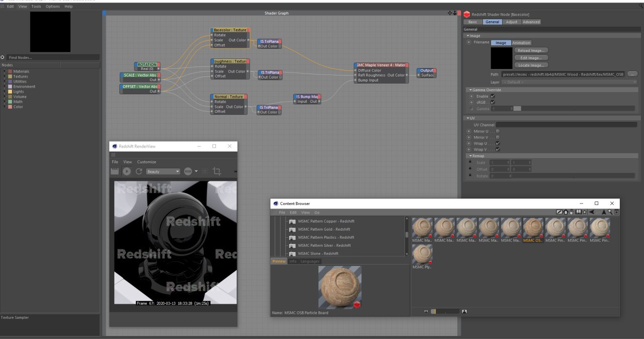Click the Find Nodes search field
This screenshot has width=644, height=339.
(53, 58)
